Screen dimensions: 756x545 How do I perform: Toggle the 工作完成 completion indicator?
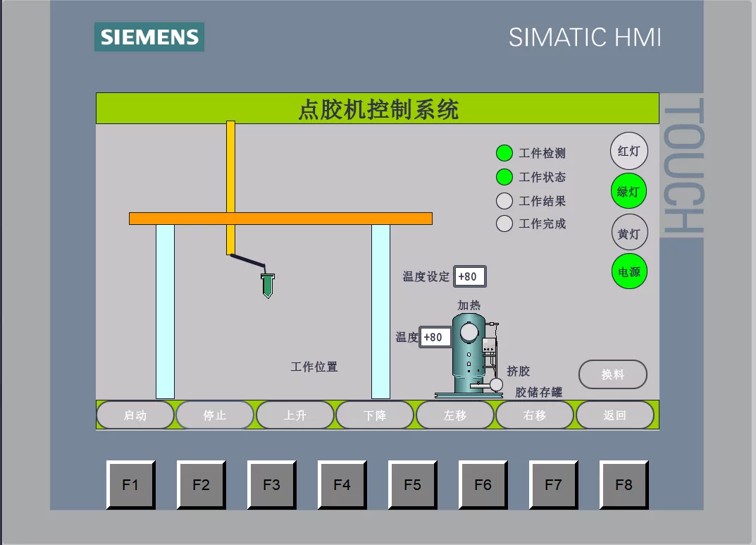[504, 223]
